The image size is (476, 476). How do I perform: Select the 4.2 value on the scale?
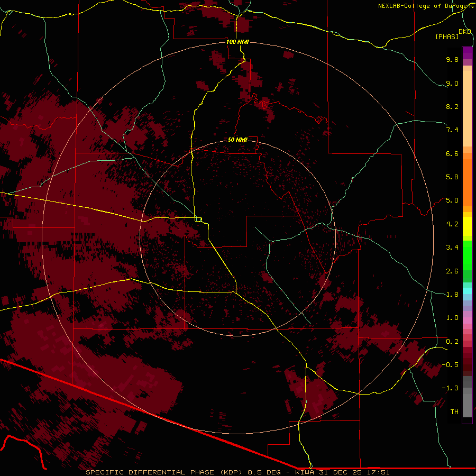click(x=452, y=224)
